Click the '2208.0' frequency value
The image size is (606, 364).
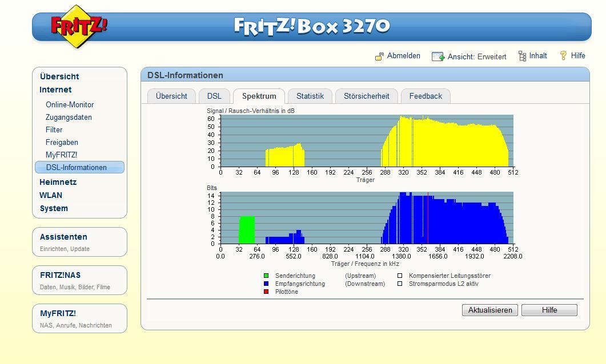pos(512,256)
